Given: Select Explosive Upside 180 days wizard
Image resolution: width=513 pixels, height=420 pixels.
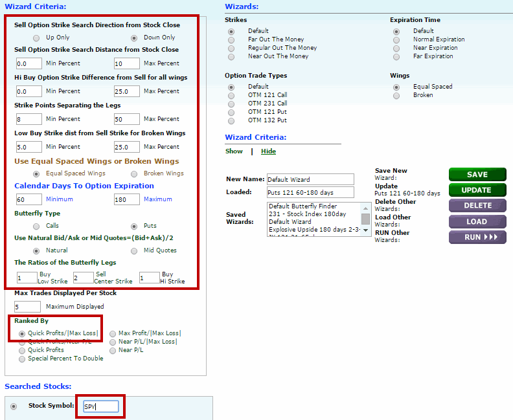Looking at the screenshot, I should [314, 230].
